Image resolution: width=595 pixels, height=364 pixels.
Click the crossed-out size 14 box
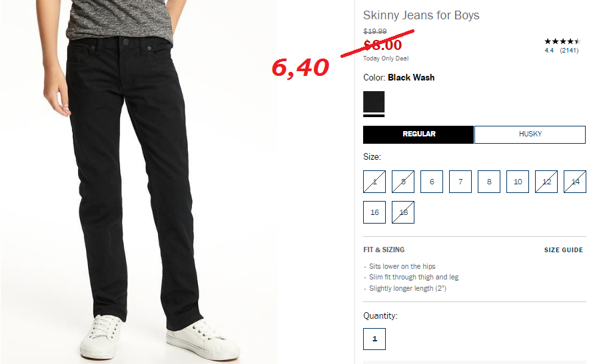click(x=575, y=182)
